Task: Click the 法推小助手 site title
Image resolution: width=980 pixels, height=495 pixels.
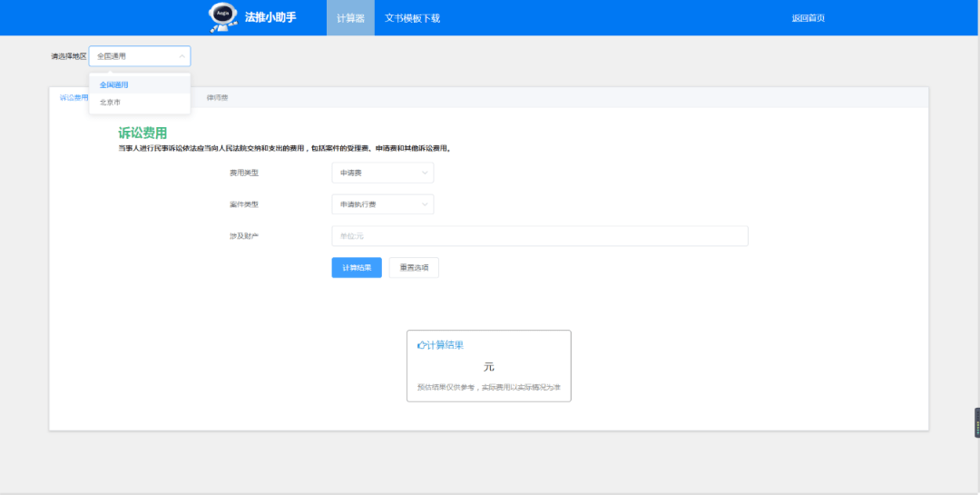Action: point(270,17)
